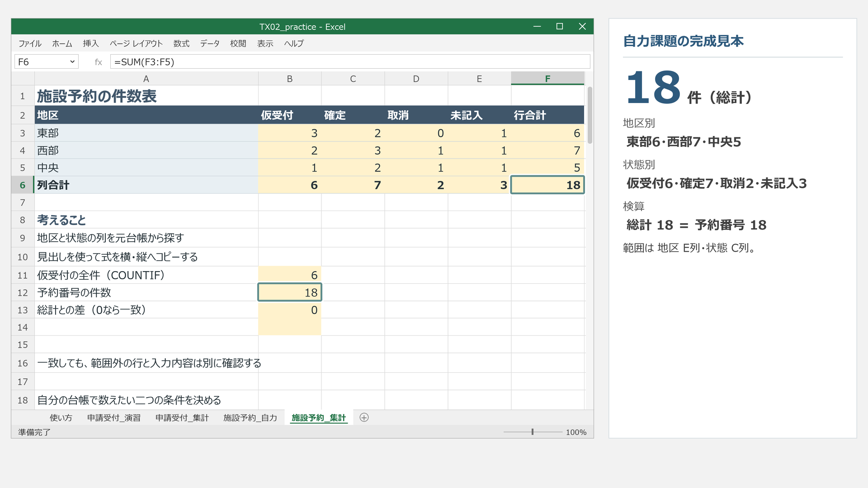Open the Name Box dropdown arrow

pos(72,62)
